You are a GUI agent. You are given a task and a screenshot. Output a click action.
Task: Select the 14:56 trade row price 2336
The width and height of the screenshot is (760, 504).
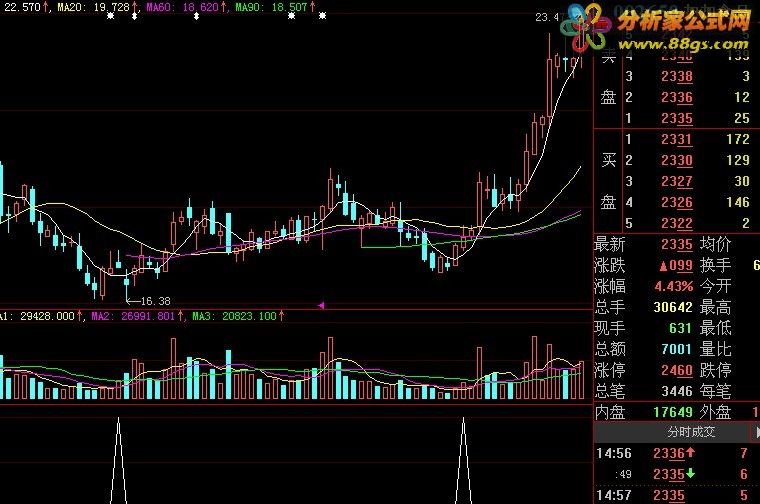669,453
